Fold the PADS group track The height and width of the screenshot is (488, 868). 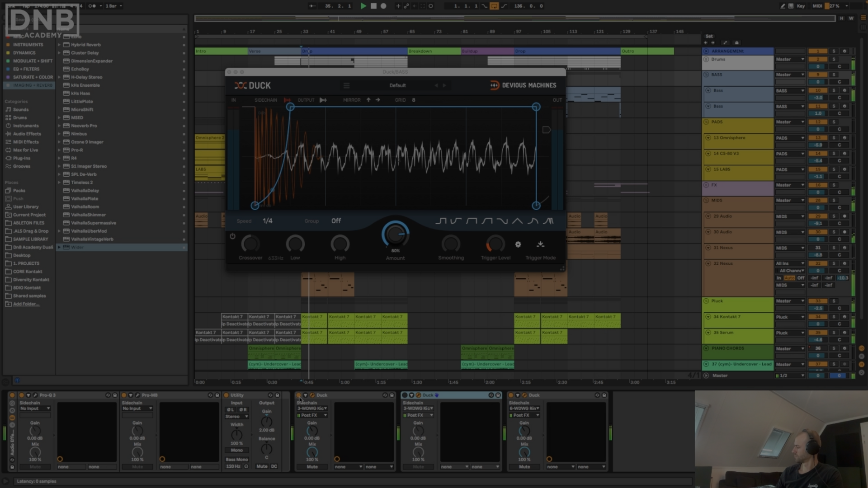(706, 122)
